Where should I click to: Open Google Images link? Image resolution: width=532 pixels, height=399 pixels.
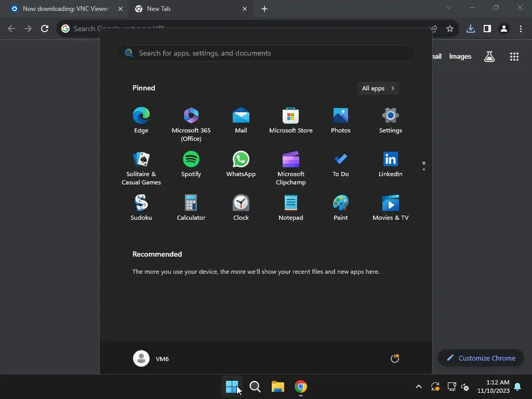pyautogui.click(x=460, y=56)
